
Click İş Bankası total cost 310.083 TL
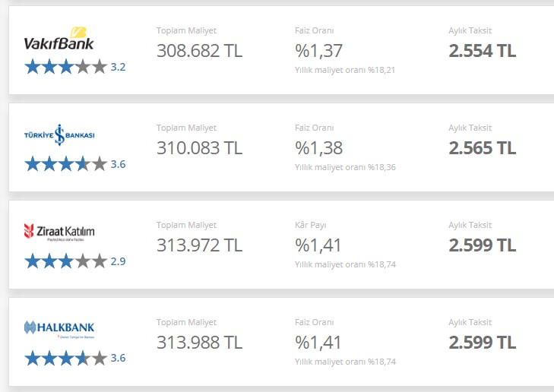[x=200, y=147]
